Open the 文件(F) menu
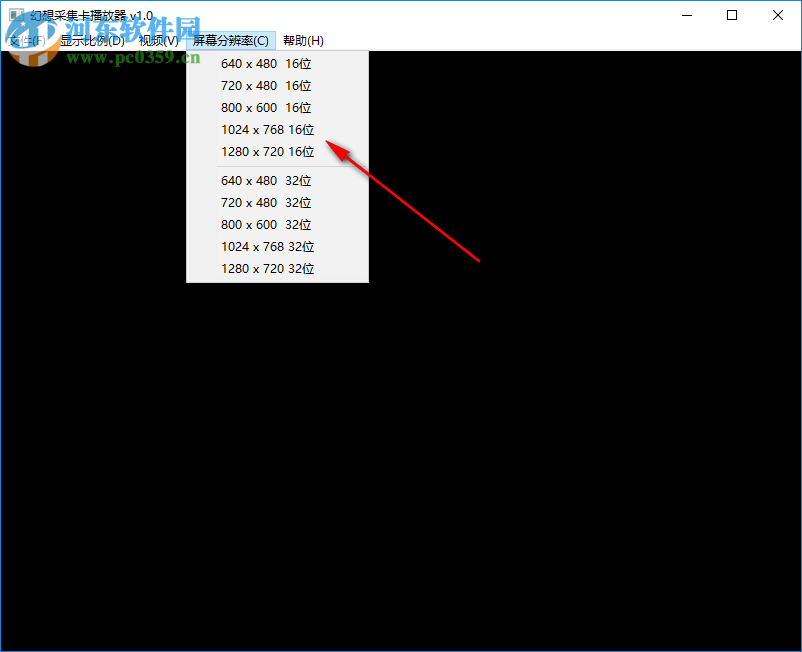 point(28,41)
